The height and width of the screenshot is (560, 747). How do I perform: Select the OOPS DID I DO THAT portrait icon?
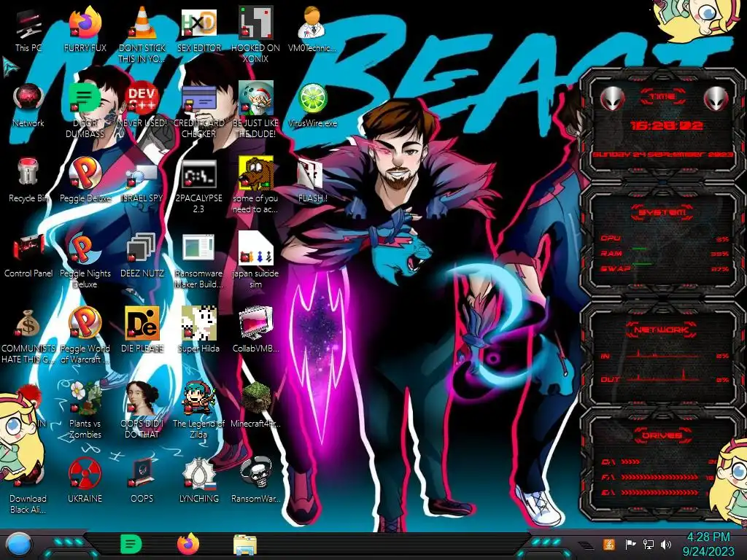point(142,410)
